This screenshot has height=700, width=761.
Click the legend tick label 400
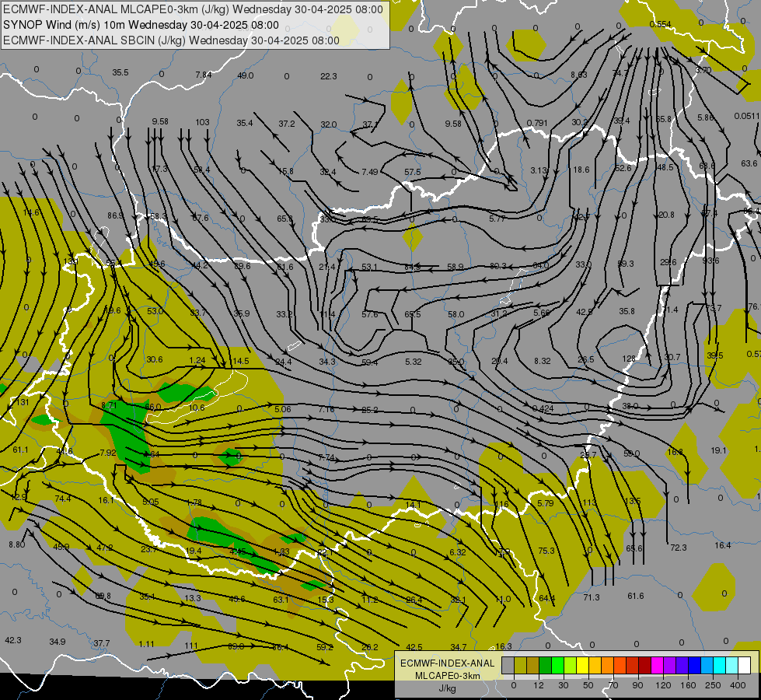pyautogui.click(x=738, y=685)
